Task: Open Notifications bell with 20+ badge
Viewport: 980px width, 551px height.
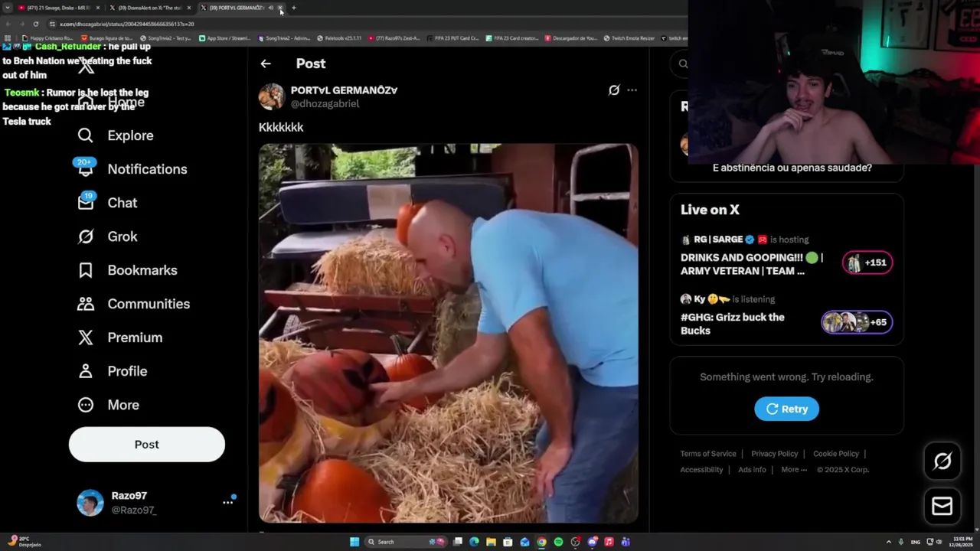Action: pyautogui.click(x=86, y=168)
